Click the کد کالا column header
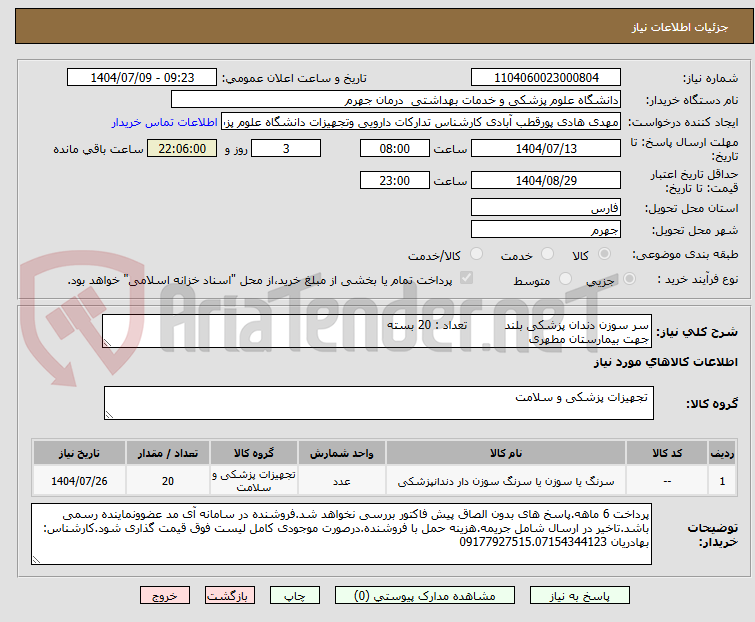Screen dimensions: 755x622 click(x=667, y=453)
